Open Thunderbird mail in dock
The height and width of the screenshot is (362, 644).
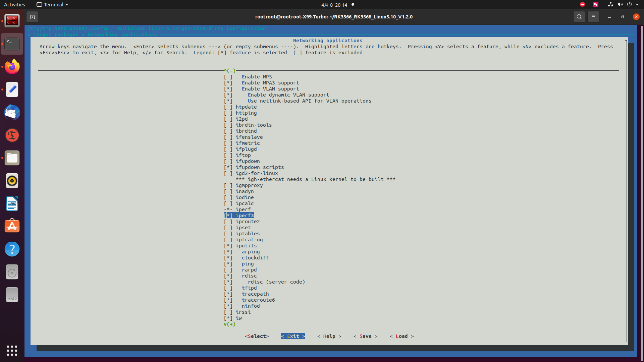pyautogui.click(x=12, y=112)
